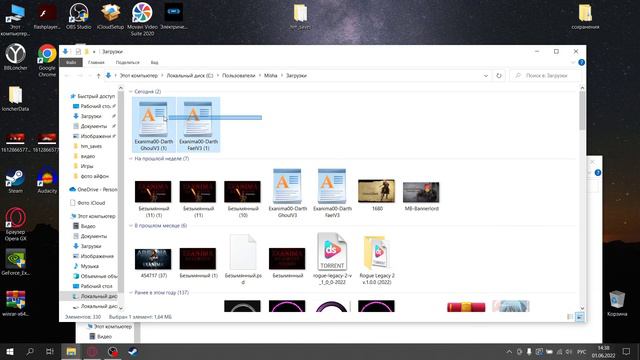Open taskbar search magnifier

tap(30, 351)
